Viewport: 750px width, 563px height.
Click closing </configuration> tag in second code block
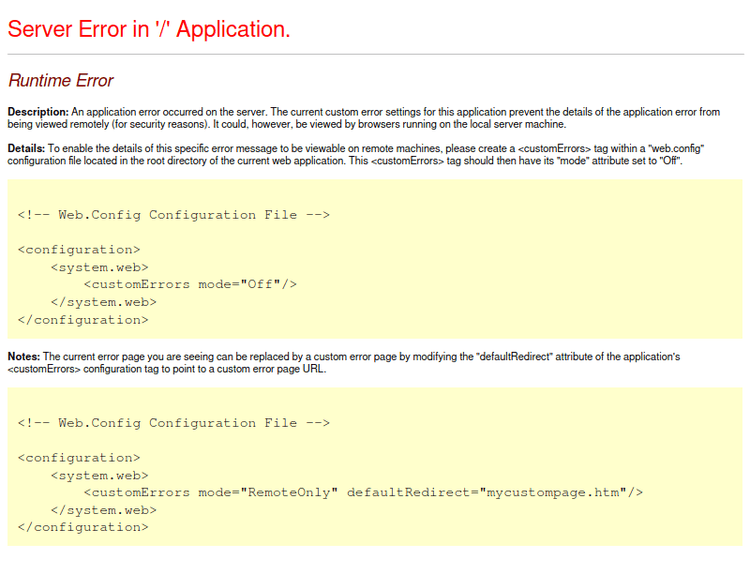coord(83,527)
